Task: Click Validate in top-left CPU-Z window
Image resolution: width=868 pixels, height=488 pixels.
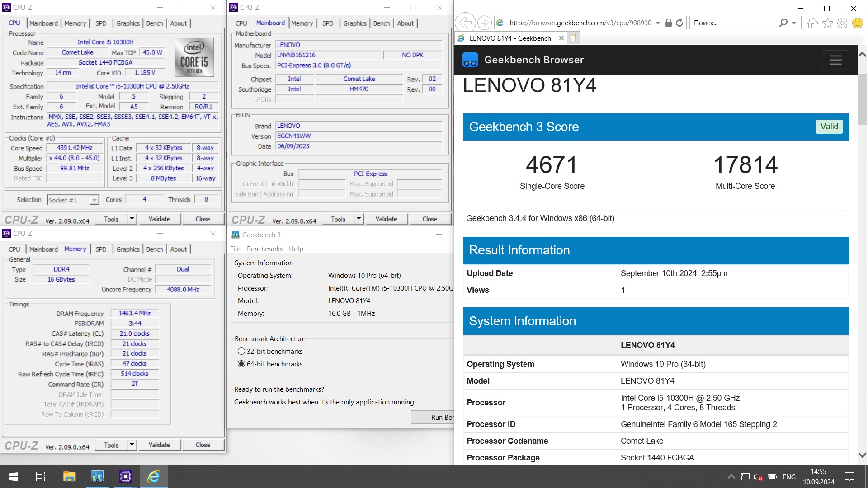Action: click(160, 219)
